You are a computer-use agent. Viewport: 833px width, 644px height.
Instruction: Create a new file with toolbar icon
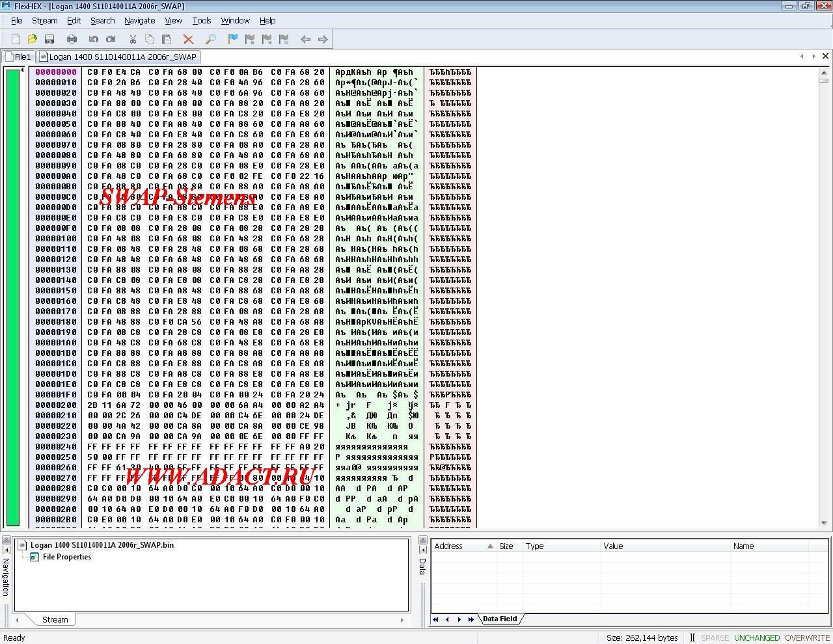[x=16, y=40]
